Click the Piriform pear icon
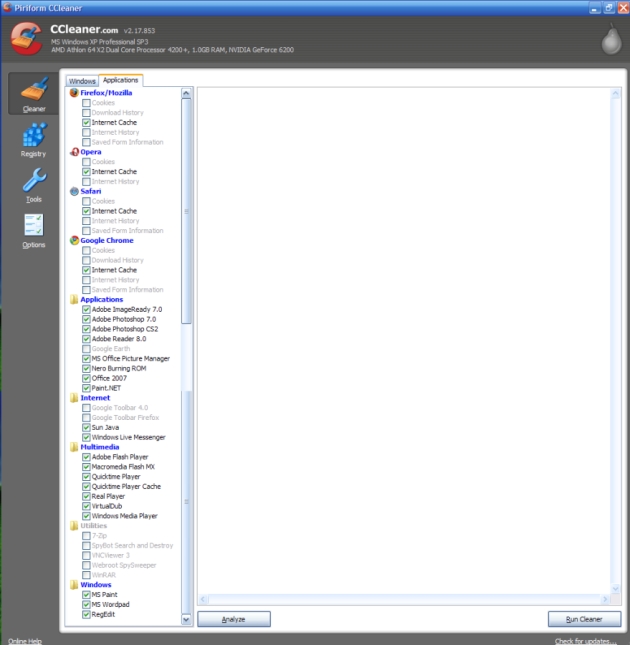 [x=611, y=39]
